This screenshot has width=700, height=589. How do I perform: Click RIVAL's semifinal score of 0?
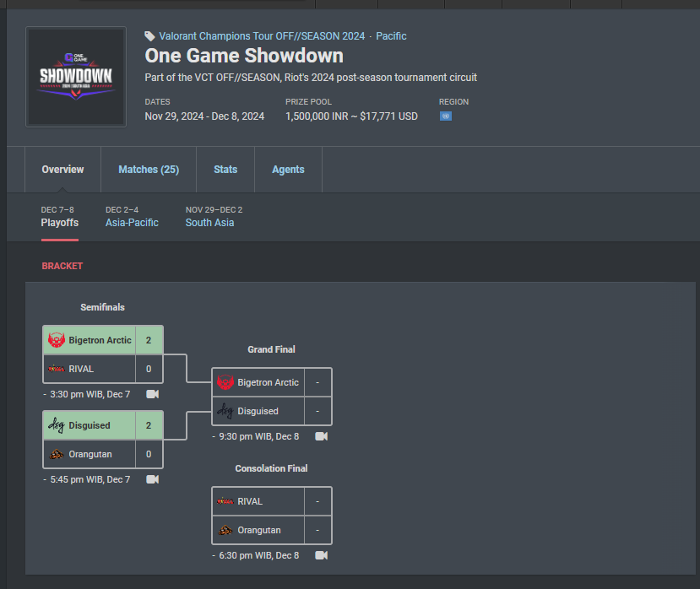coord(149,369)
